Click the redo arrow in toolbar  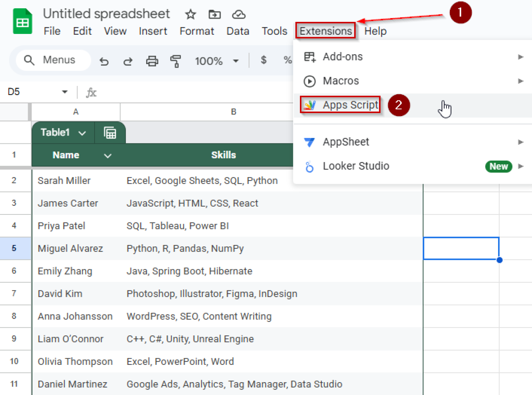pos(128,61)
